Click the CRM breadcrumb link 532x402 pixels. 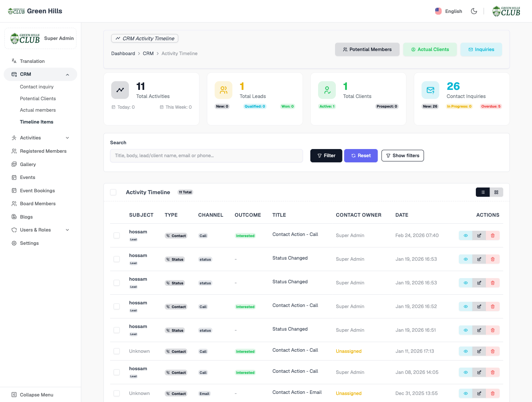point(148,54)
